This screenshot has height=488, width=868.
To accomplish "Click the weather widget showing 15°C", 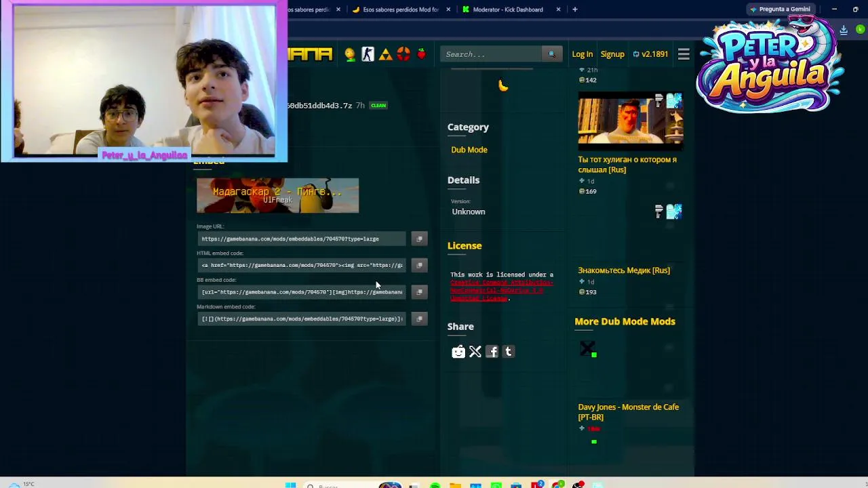I will (x=20, y=485).
